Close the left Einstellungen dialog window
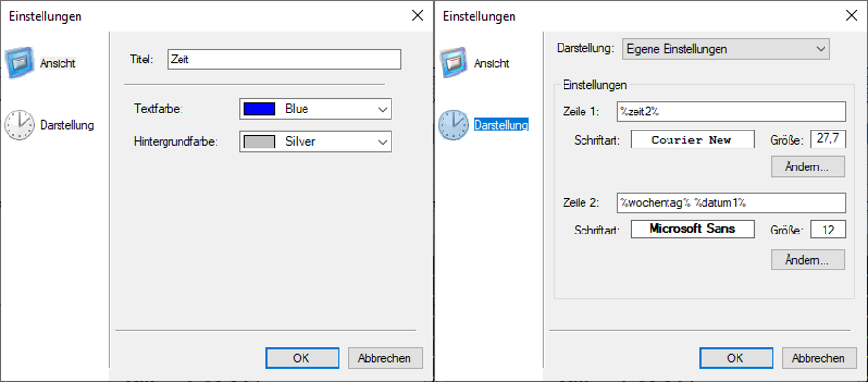This screenshot has width=868, height=382. (x=417, y=16)
